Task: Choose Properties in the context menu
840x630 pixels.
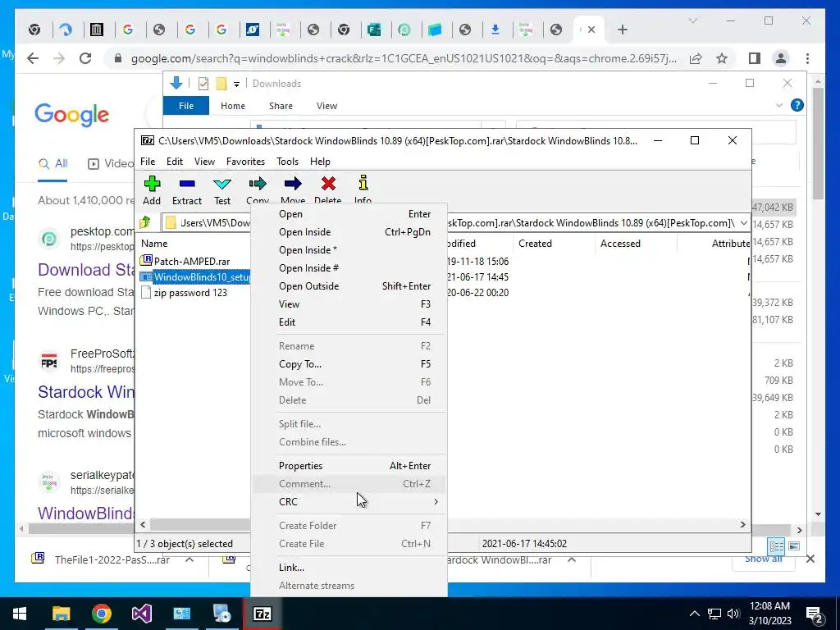Action: coord(349,466)
